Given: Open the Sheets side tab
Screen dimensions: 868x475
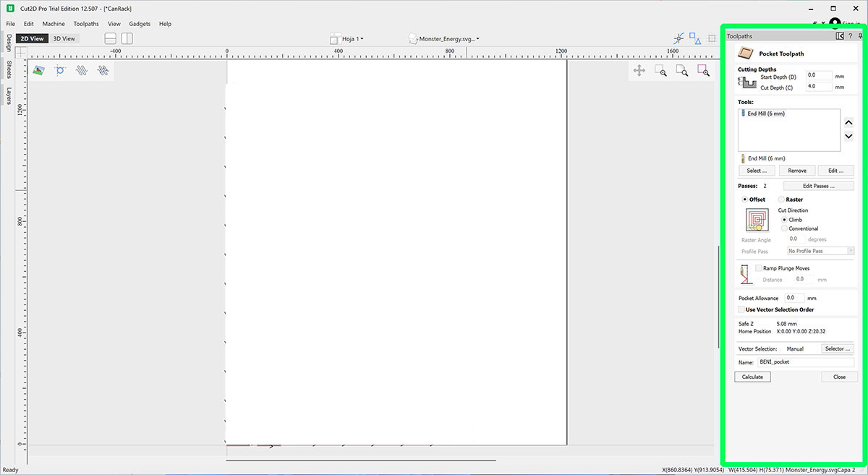Looking at the screenshot, I should [9, 69].
